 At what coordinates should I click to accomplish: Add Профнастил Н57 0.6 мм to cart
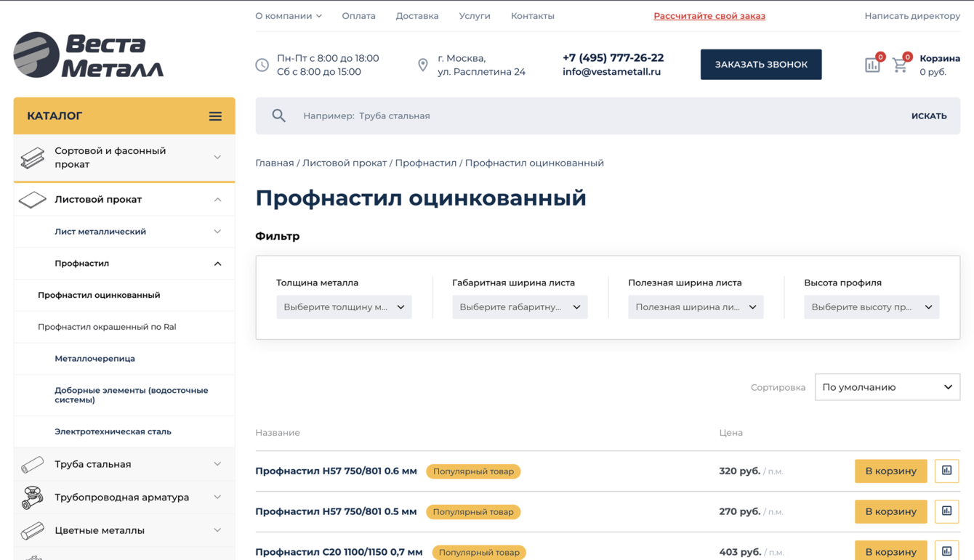click(891, 471)
